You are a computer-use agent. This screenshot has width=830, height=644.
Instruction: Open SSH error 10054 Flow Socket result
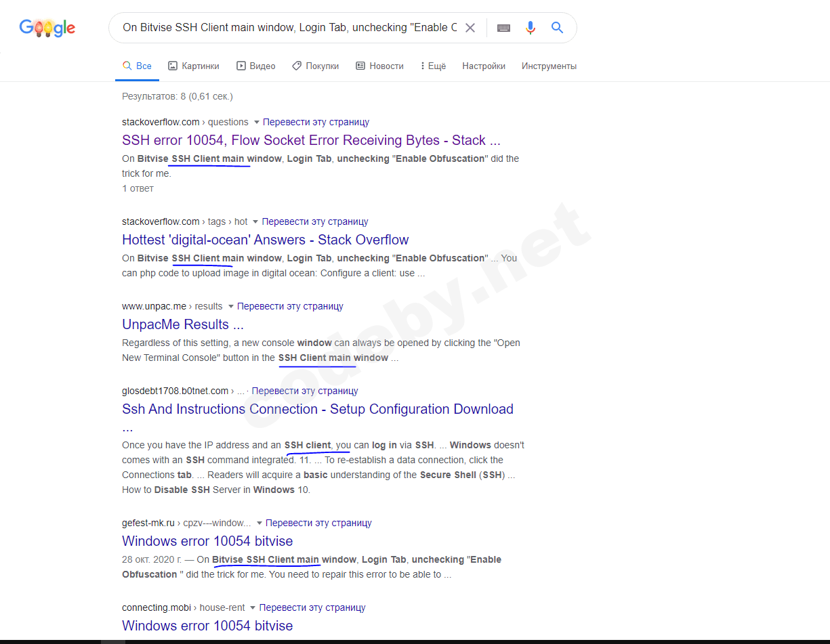click(311, 140)
